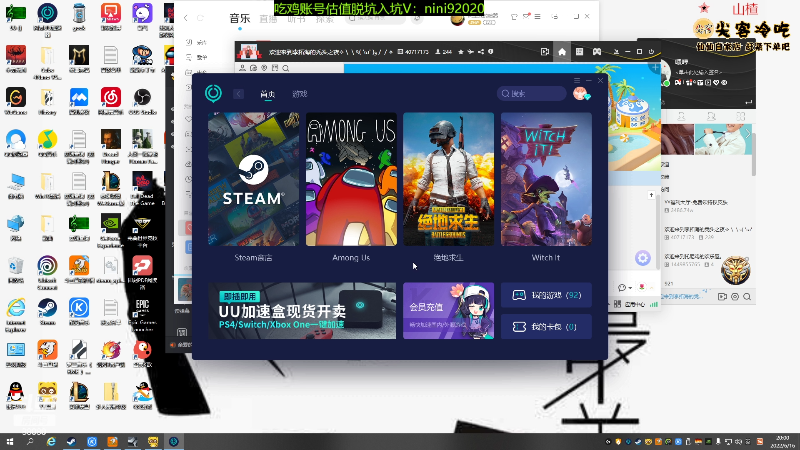Open Internet Explorer from the taskbar
This screenshot has width=800, height=450.
click(51, 442)
